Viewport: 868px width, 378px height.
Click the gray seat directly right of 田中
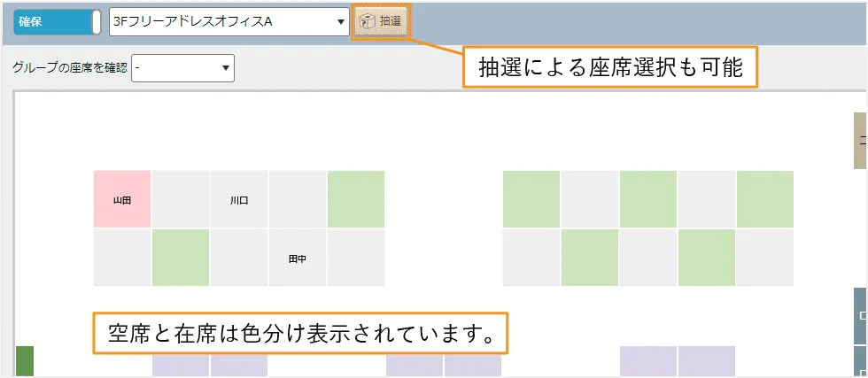point(356,258)
